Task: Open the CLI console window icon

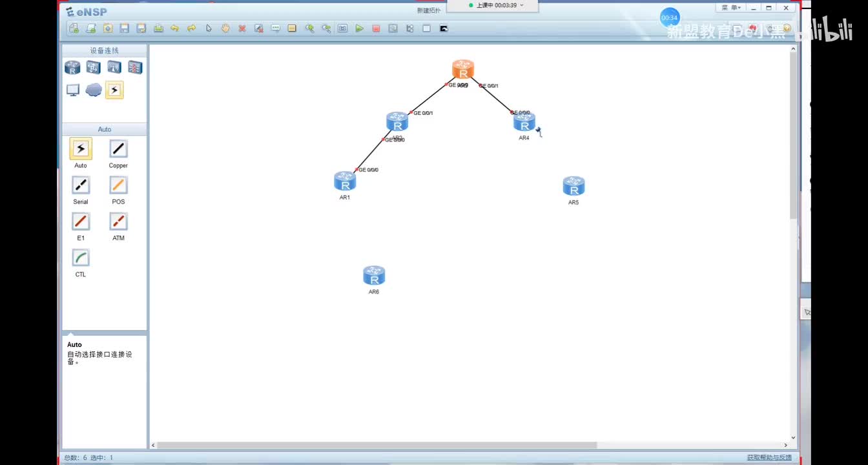Action: (x=444, y=28)
